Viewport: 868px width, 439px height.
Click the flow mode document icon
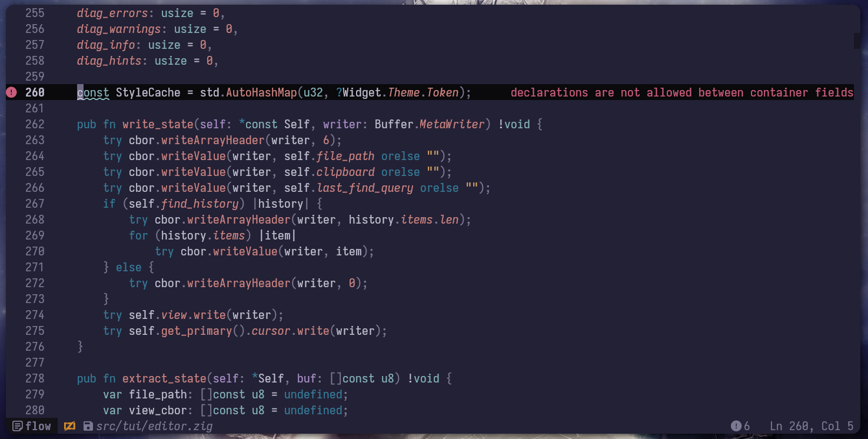17,426
